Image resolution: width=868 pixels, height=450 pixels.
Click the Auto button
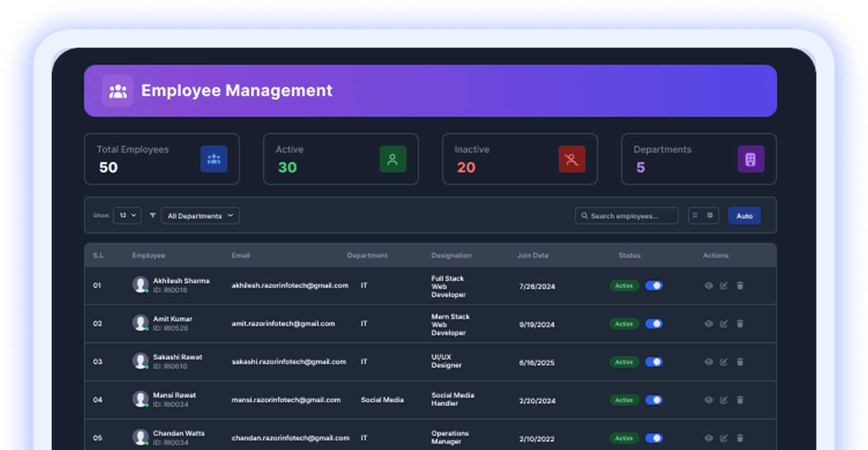[x=744, y=216]
